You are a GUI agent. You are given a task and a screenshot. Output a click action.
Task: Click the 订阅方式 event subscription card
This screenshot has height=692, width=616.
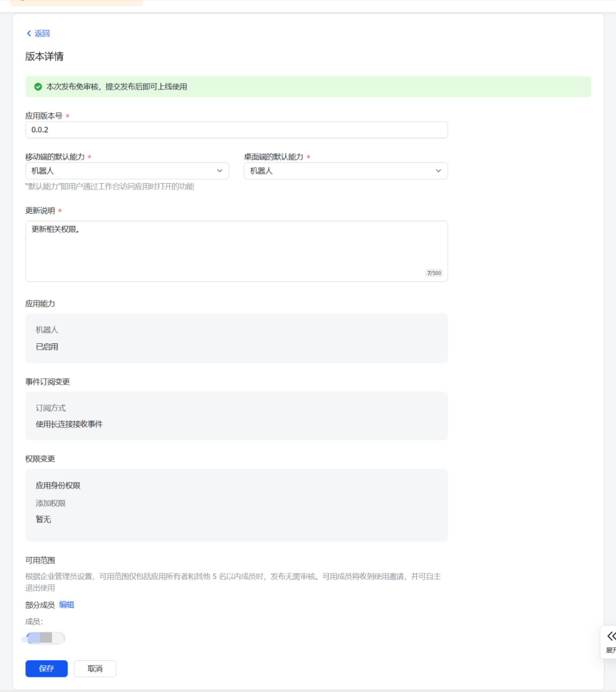[236, 416]
